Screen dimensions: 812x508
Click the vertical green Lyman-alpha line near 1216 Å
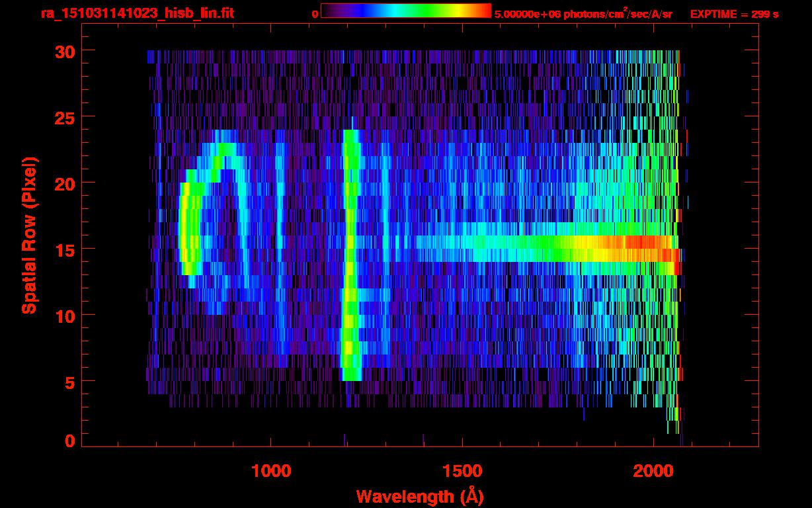(350, 255)
